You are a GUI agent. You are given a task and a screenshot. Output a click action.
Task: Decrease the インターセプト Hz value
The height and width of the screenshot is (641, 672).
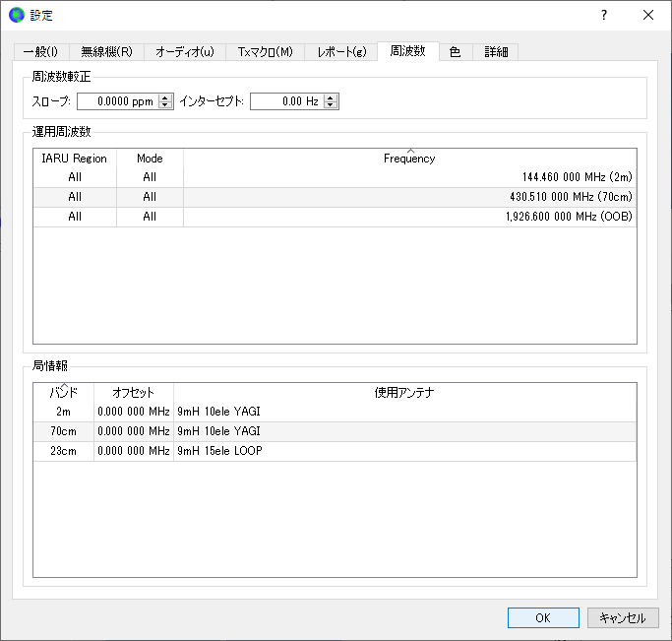(330, 105)
